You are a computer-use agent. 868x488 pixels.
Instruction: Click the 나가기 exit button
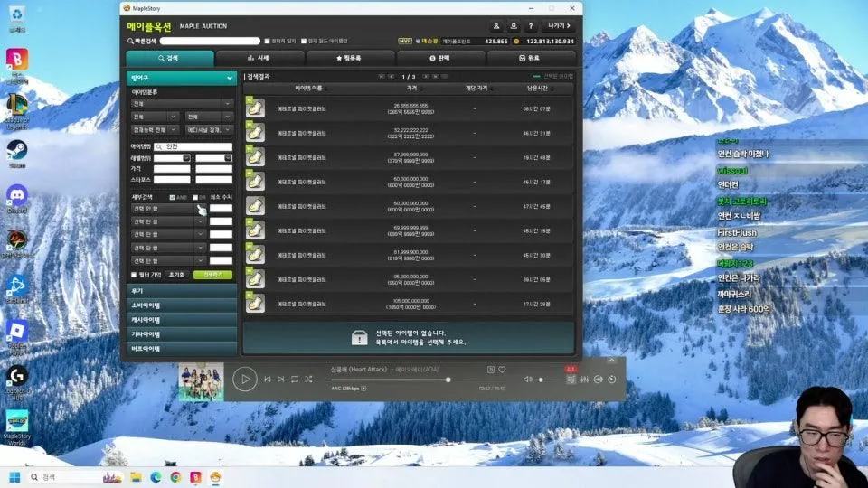pos(559,26)
